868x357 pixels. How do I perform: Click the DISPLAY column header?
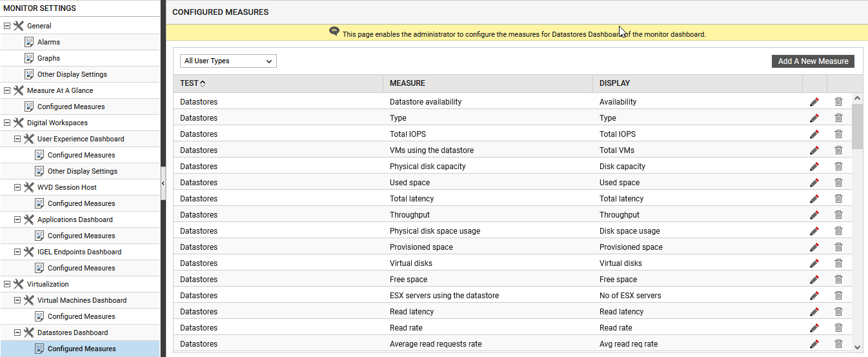click(614, 83)
